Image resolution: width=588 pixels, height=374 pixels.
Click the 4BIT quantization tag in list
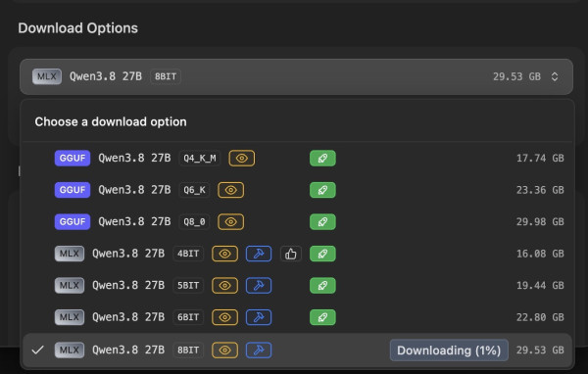(x=188, y=254)
